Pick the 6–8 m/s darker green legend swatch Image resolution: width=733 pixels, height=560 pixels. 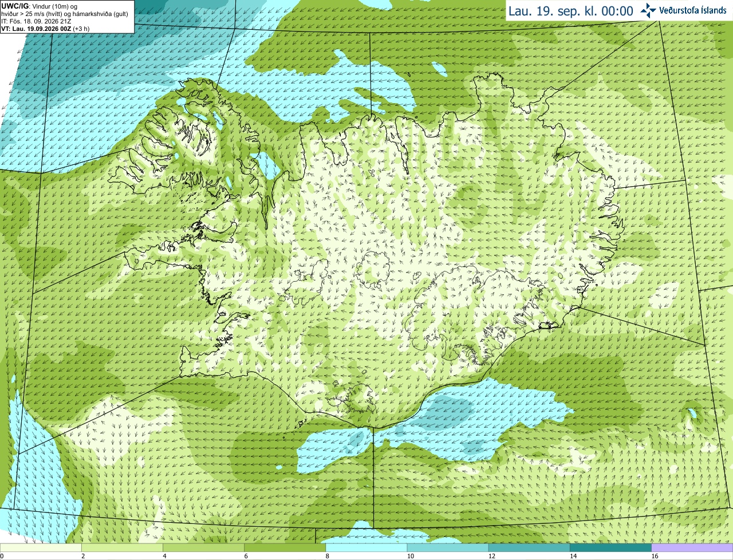285,548
